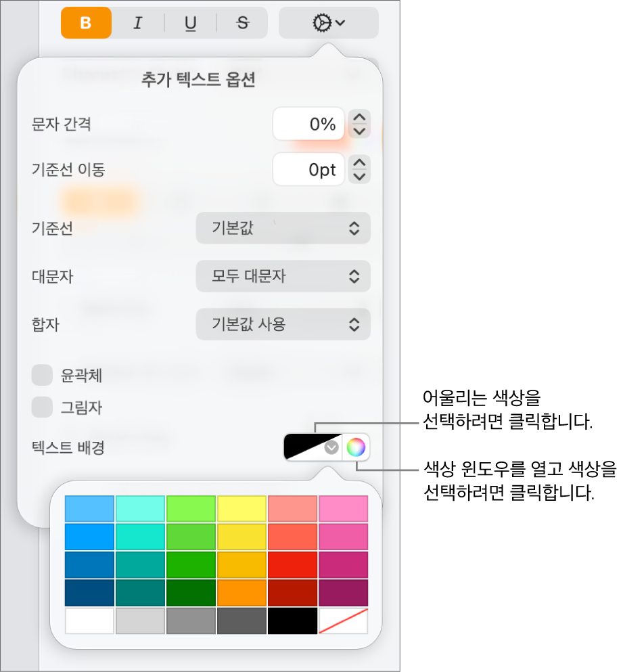Pick the medium blue swatch in third row
Image resolution: width=623 pixels, height=672 pixels.
point(89,565)
